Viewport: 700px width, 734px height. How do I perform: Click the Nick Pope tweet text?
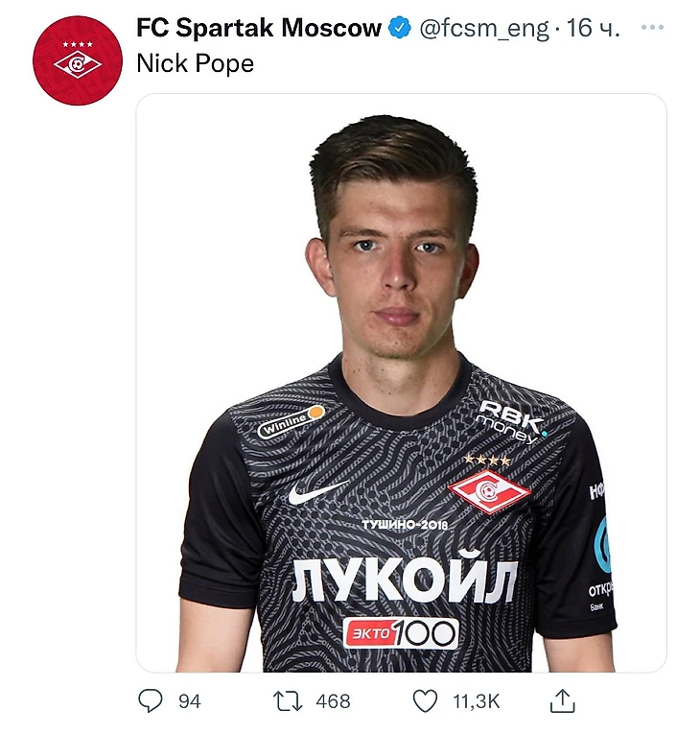click(196, 64)
